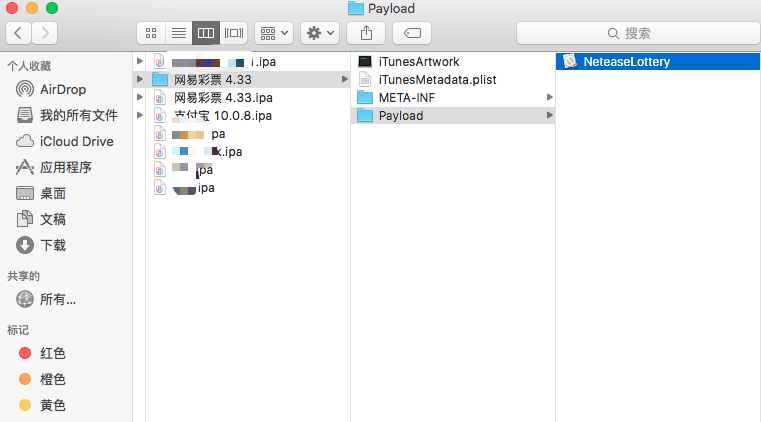Open iCloud Drive in the sidebar
Viewport: 761px width, 422px height.
click(65, 141)
